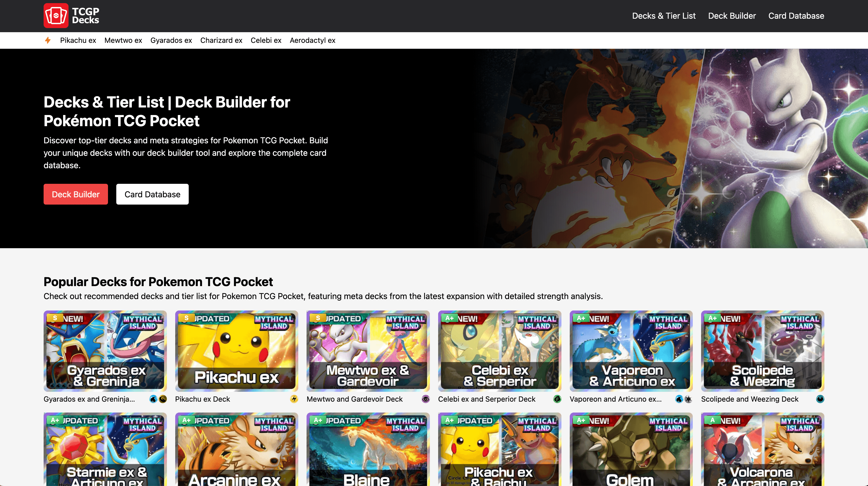868x486 pixels.
Task: Select Aerodactyl ex quick link
Action: click(x=312, y=40)
